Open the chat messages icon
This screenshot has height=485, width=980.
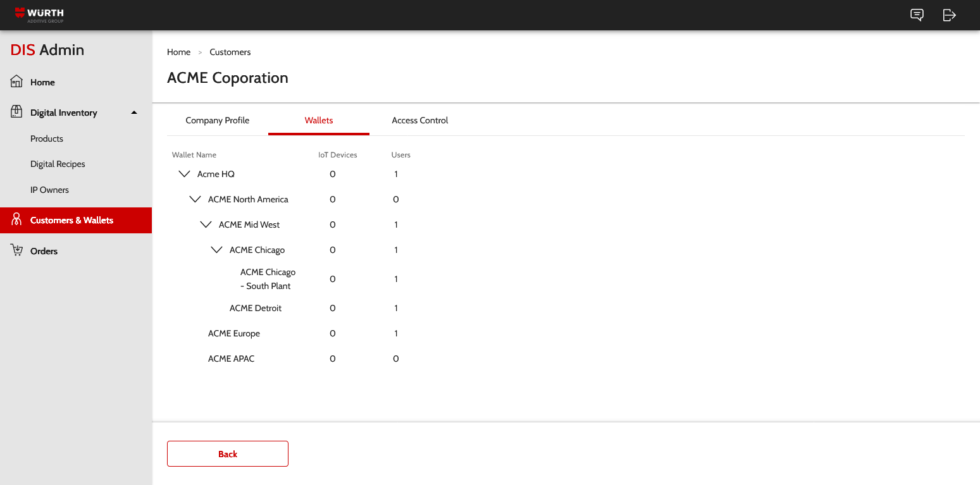point(917,15)
